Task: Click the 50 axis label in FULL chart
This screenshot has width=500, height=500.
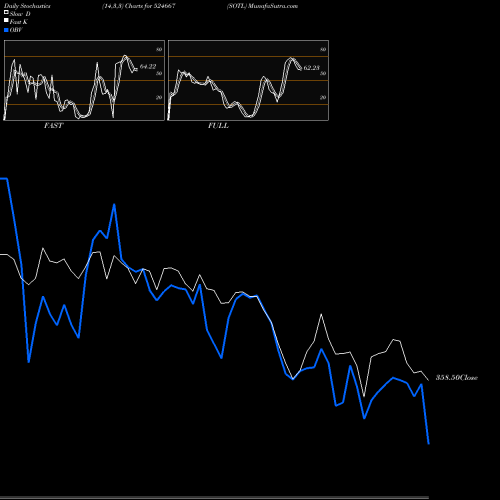Action: 323,73
